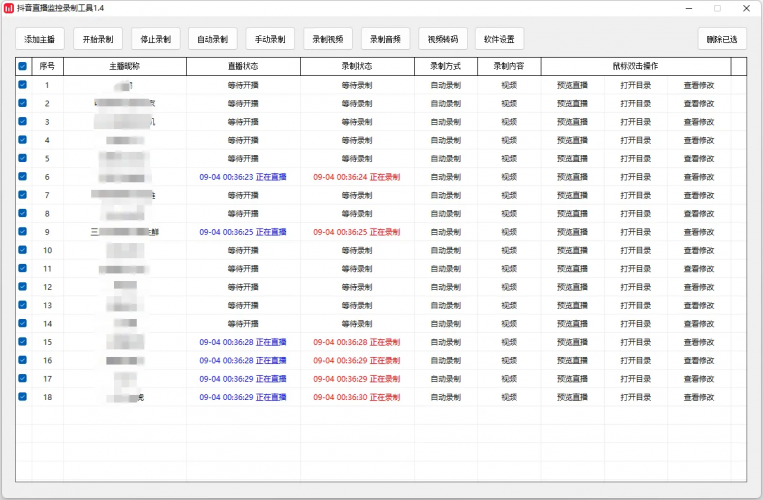Select 自动录制 mode button

click(x=213, y=39)
